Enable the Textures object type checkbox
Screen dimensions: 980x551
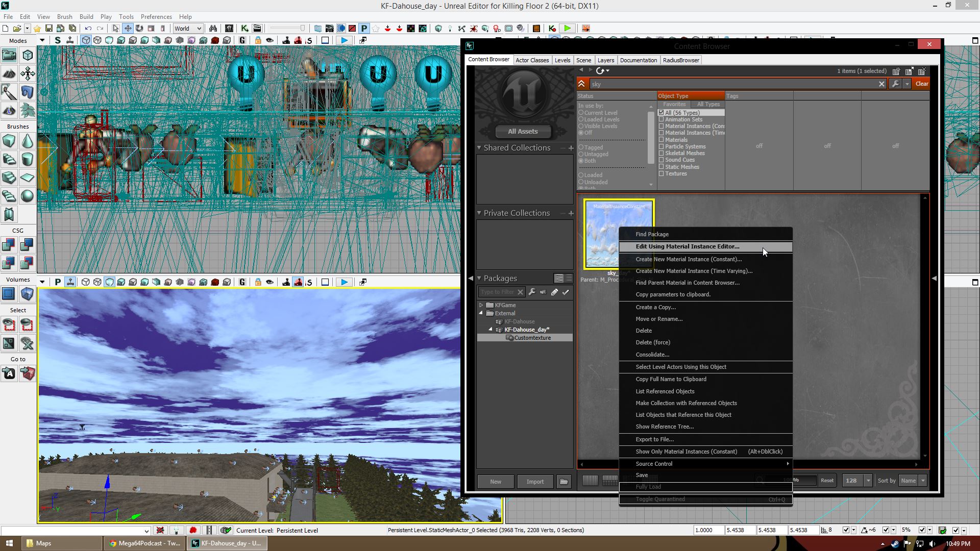click(661, 174)
